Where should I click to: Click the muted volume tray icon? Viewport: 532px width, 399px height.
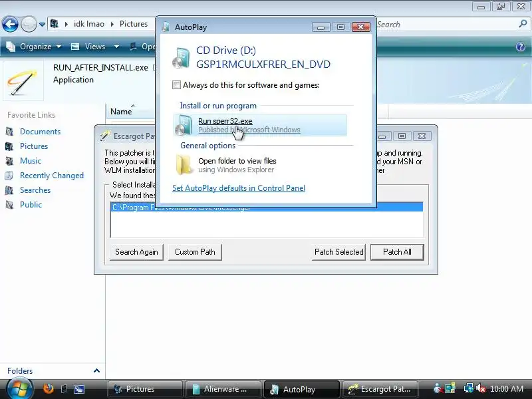[481, 388]
